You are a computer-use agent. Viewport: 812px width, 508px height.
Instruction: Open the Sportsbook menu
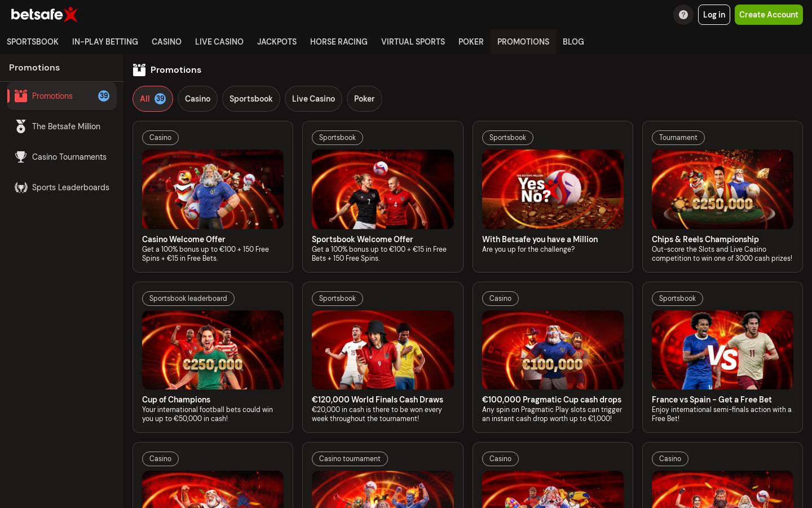point(33,42)
